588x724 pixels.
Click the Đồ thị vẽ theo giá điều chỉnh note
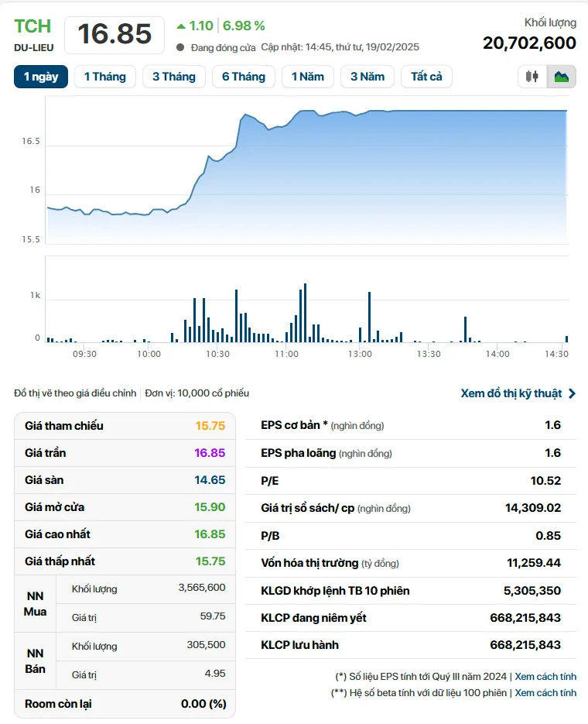coord(75,393)
